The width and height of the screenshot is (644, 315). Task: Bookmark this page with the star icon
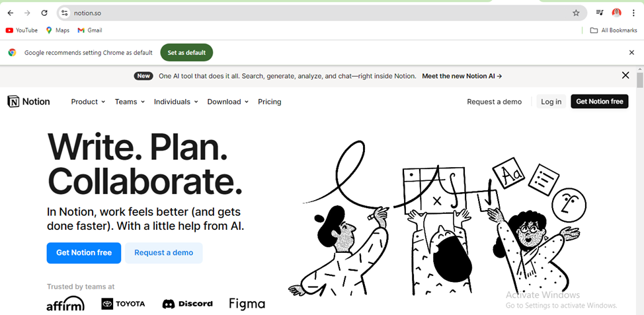pyautogui.click(x=576, y=13)
